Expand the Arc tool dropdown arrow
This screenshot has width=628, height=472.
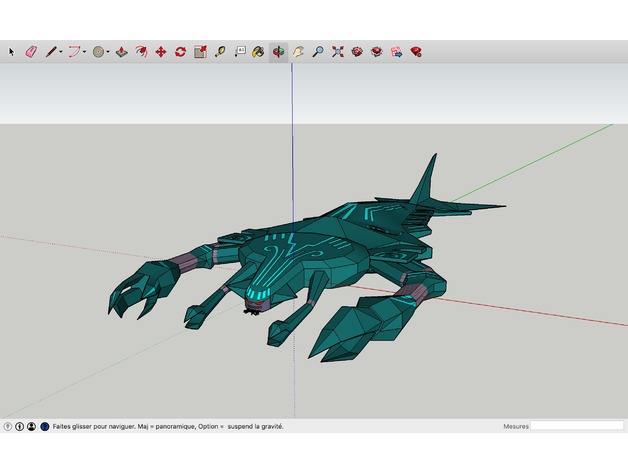[85, 51]
